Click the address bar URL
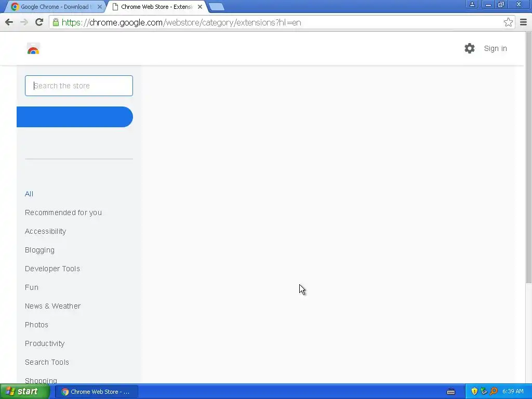Screen dimensions: 532x399 [x=181, y=22]
